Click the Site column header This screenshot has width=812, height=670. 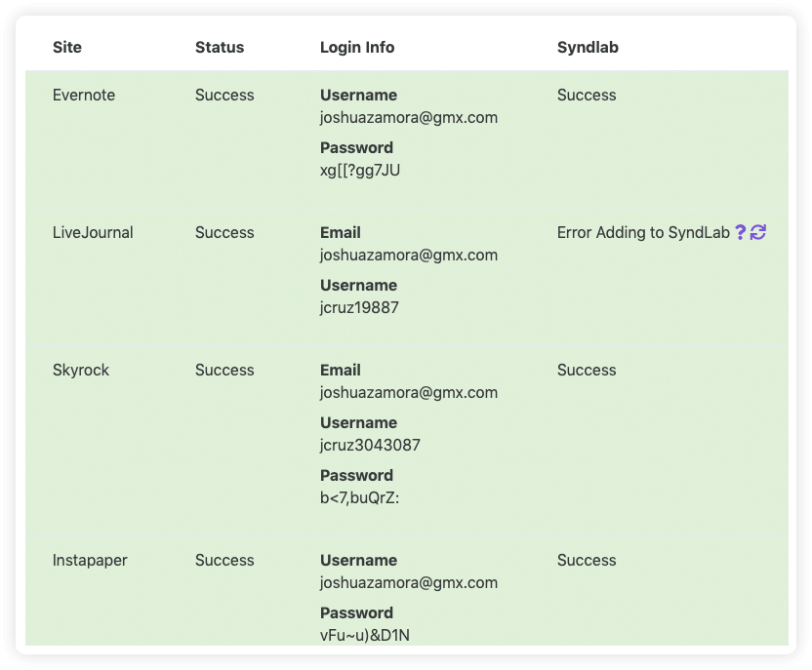point(67,47)
